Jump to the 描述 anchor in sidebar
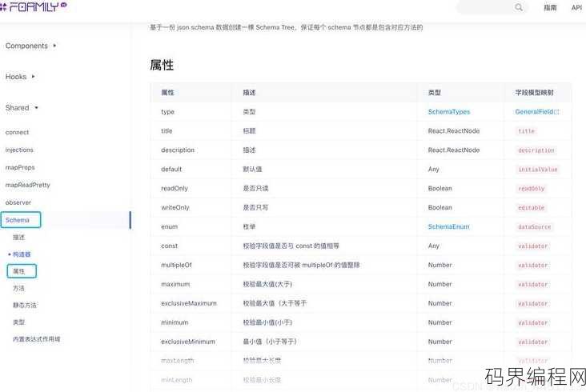 pos(18,237)
